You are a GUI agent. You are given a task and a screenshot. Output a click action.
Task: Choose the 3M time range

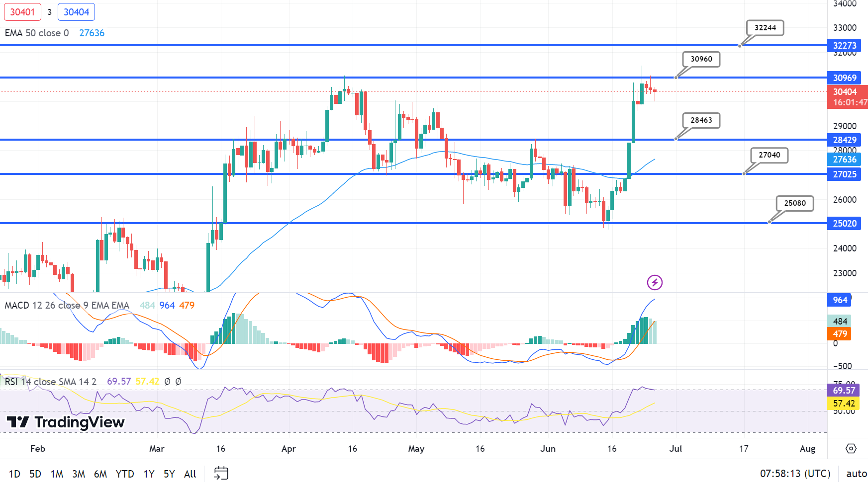coord(79,474)
